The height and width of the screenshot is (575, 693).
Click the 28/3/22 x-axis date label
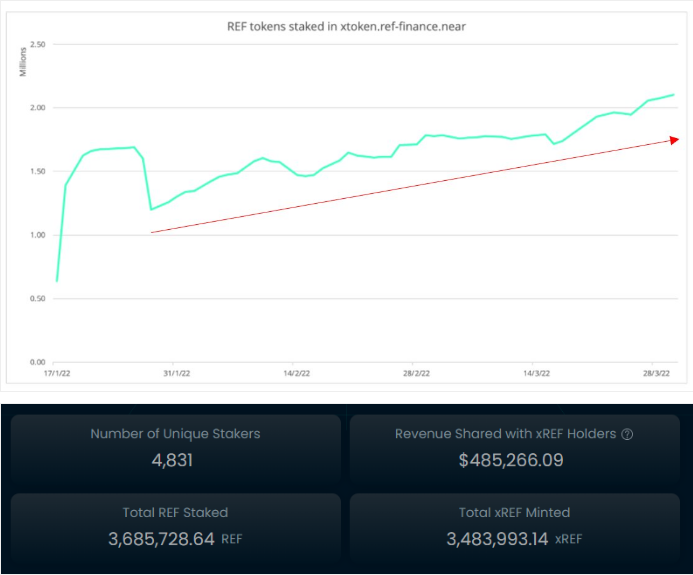coord(656,373)
